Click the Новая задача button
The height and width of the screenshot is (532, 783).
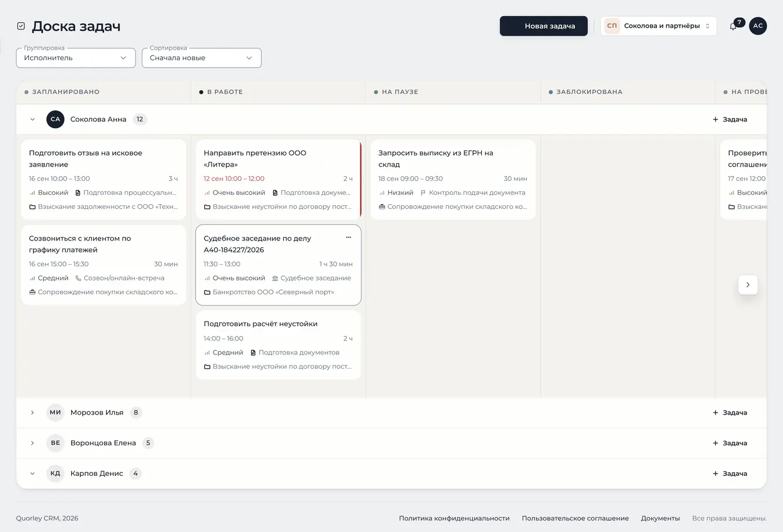click(544, 26)
